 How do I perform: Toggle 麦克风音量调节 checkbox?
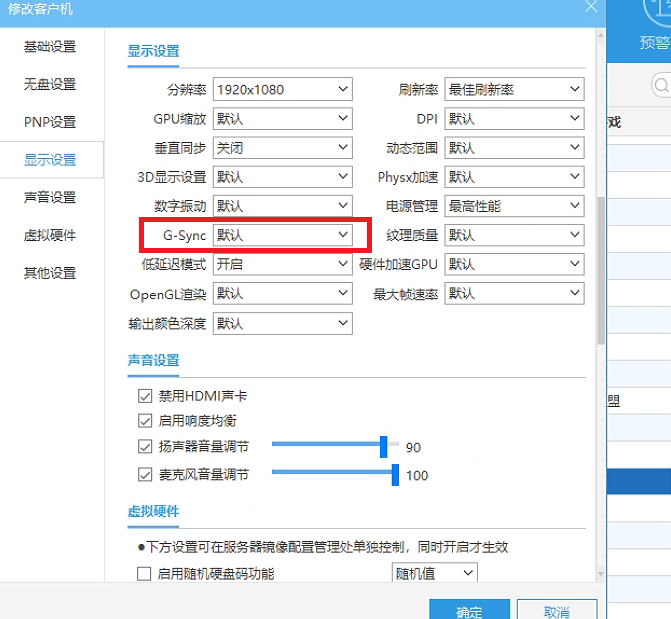click(x=144, y=475)
